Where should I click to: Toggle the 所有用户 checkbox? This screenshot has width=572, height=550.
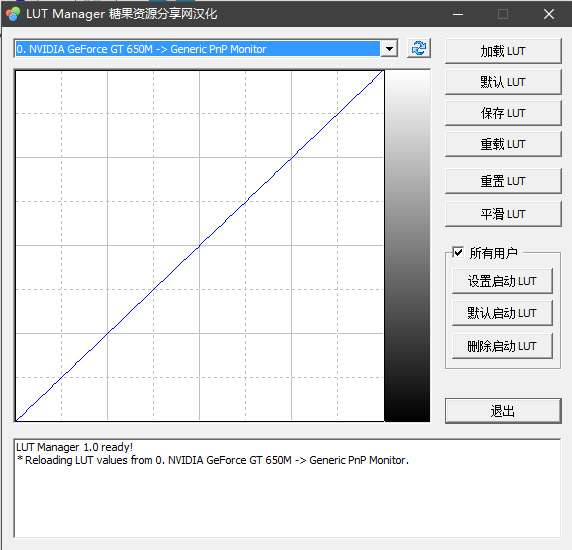pos(458,252)
